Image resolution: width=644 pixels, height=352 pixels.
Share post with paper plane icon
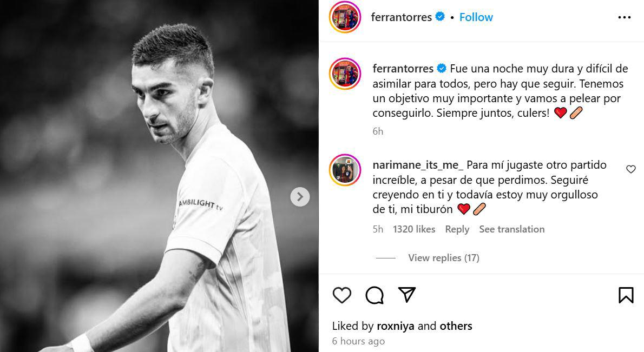pyautogui.click(x=406, y=295)
